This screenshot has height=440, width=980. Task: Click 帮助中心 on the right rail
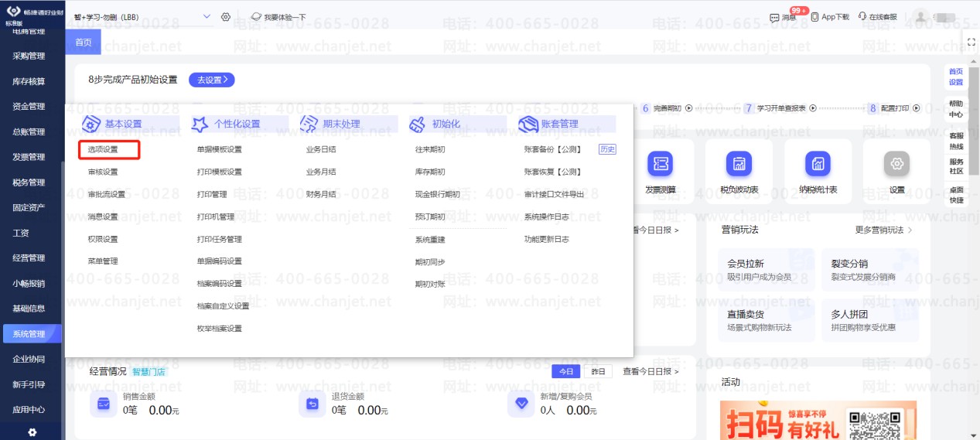[956, 109]
